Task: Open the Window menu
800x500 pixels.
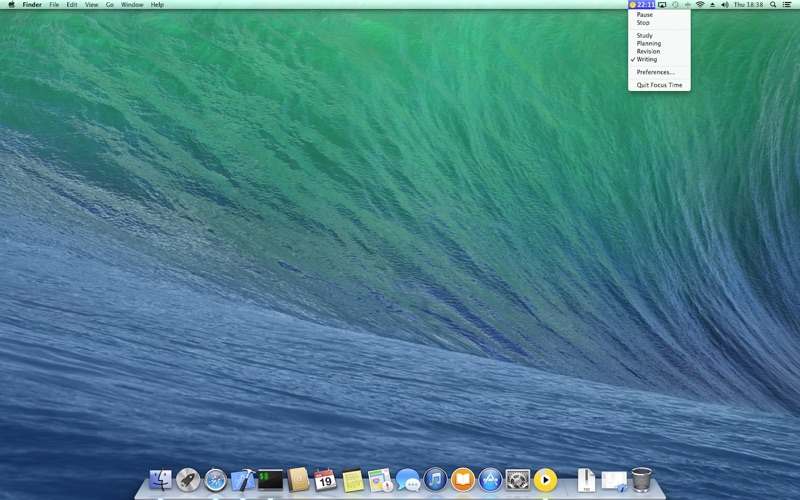Action: coord(132,5)
